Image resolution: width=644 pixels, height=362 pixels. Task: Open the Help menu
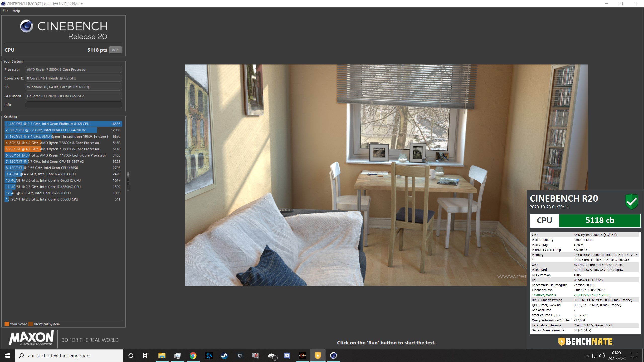click(16, 11)
